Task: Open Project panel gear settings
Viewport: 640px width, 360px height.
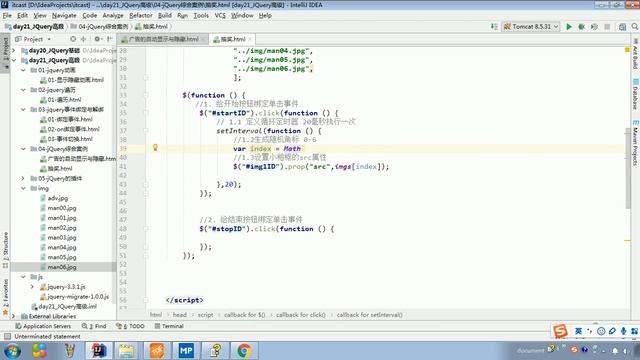Action: 97,39
